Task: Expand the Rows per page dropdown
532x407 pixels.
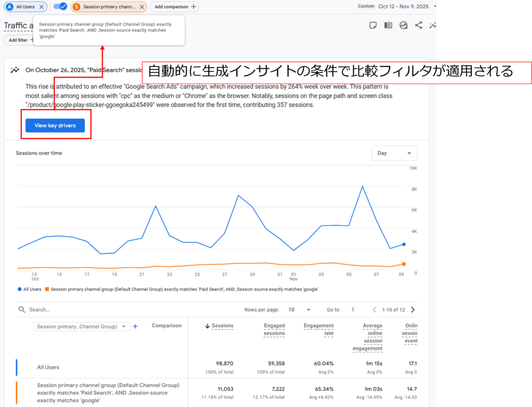Action: click(299, 310)
